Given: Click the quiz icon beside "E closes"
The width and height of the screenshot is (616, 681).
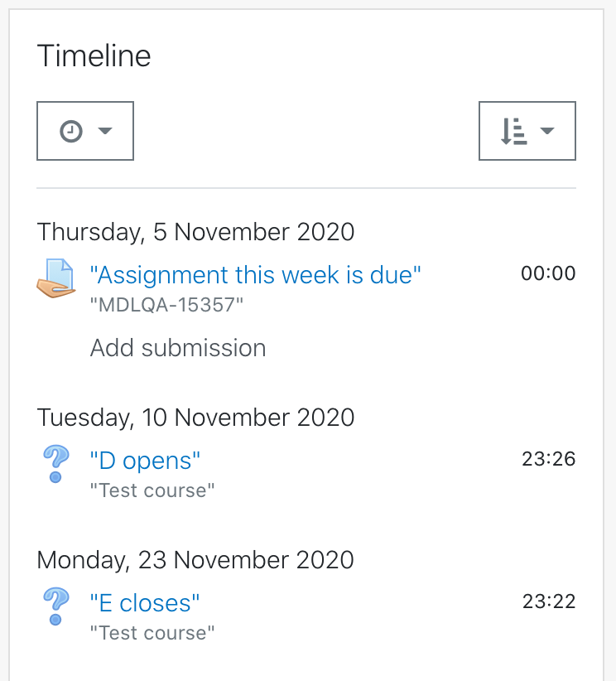Looking at the screenshot, I should 56,606.
